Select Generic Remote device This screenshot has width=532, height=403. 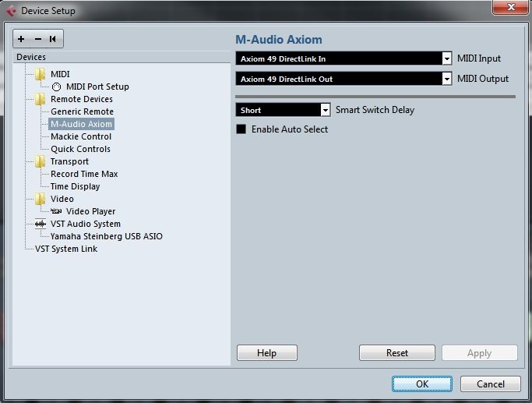pos(82,111)
